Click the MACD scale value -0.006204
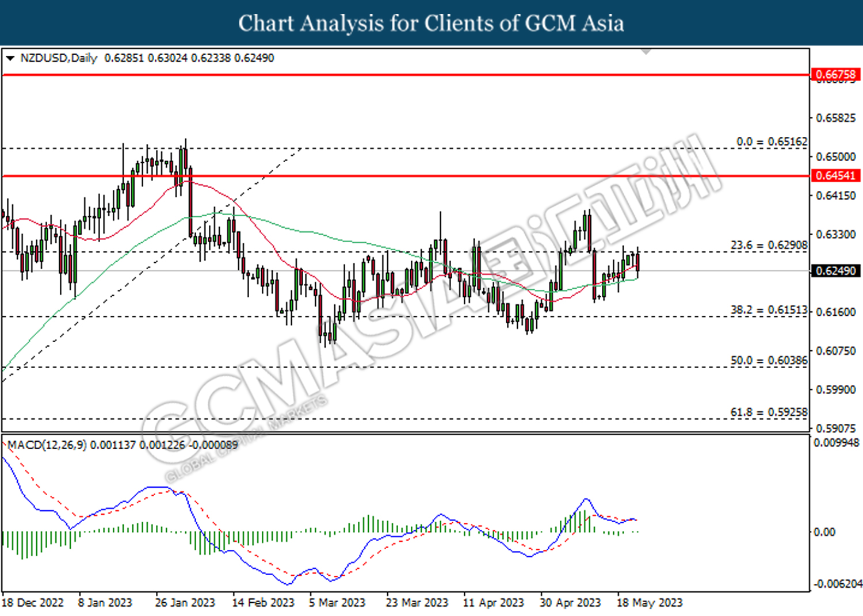This screenshot has height=616, width=863. [x=837, y=584]
